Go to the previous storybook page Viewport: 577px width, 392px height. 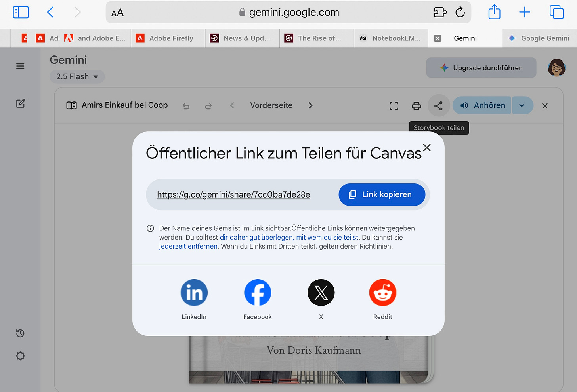(x=232, y=105)
